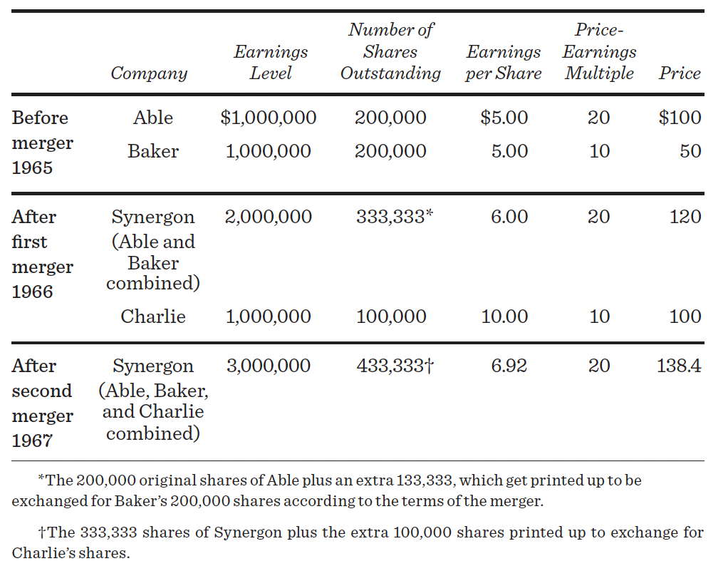Select the 3,000,000 earnings level value
The height and width of the screenshot is (566, 728).
[x=269, y=366]
